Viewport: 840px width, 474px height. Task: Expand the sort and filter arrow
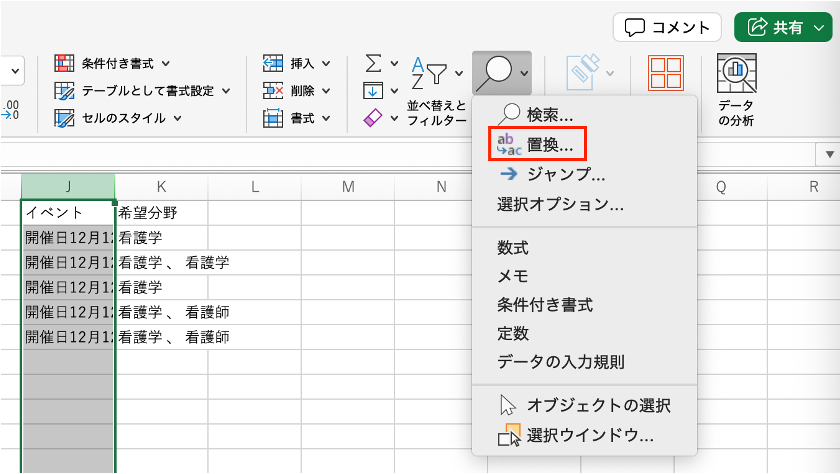point(459,73)
